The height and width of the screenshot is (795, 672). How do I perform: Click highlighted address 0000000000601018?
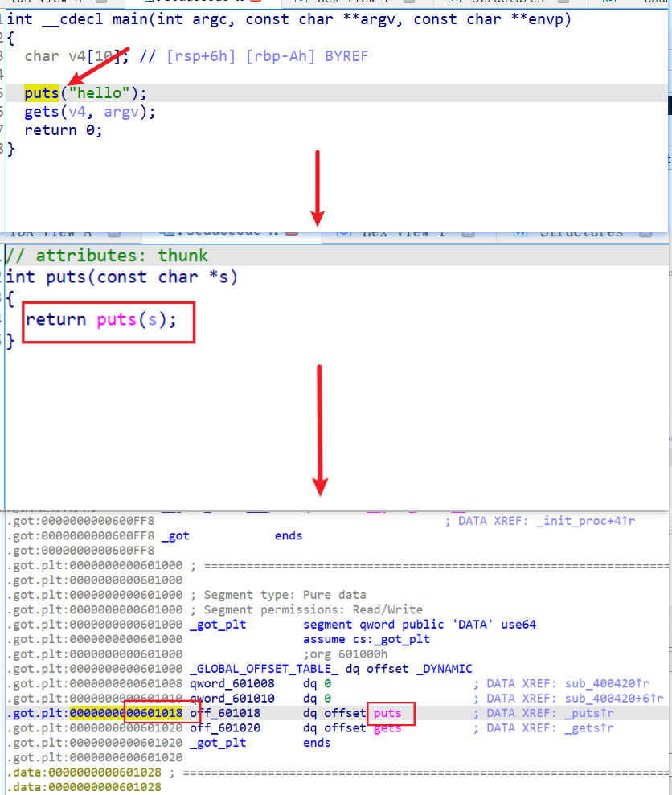point(125,713)
